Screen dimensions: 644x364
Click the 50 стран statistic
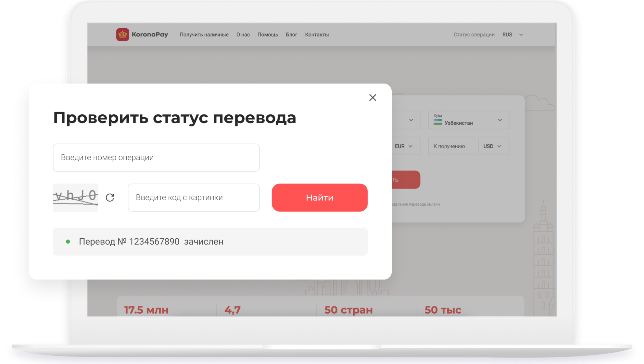(348, 310)
